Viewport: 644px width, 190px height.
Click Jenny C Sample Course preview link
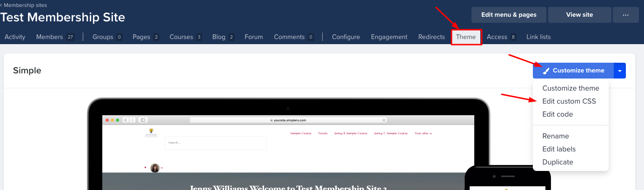tap(391, 133)
